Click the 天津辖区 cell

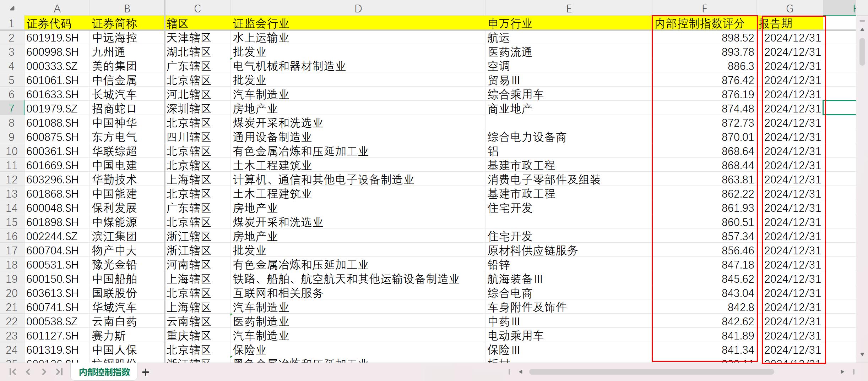tap(198, 38)
